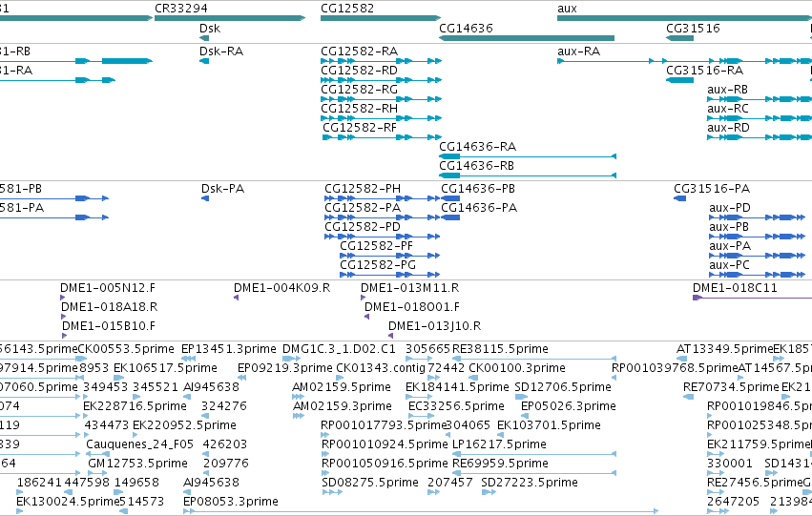
Task: Select the Dsk gene label
Action: coord(210,28)
